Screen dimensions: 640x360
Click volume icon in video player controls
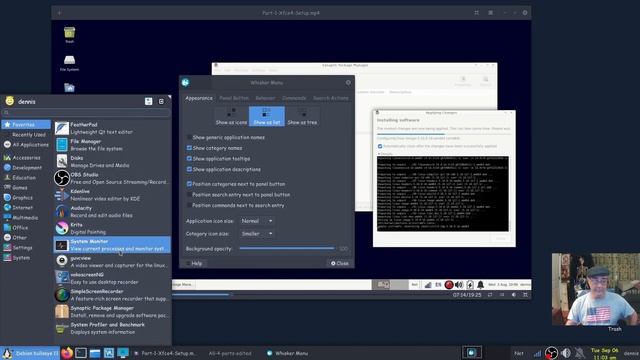coord(513,295)
